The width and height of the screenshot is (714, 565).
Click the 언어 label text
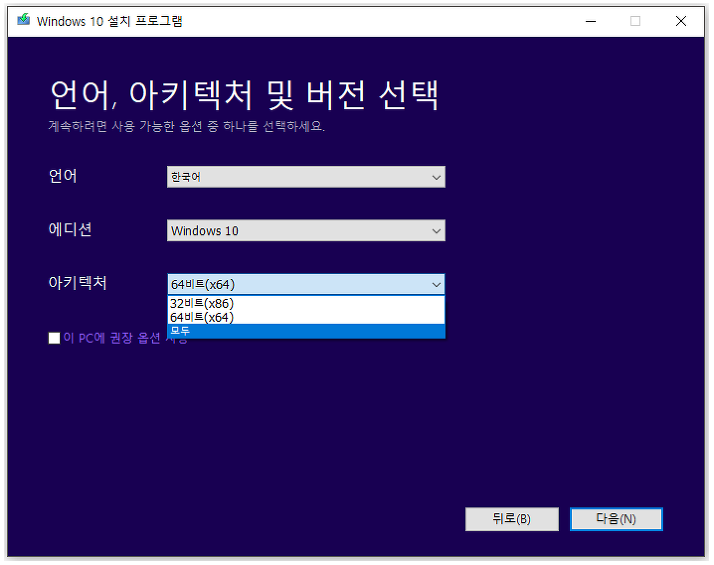63,176
